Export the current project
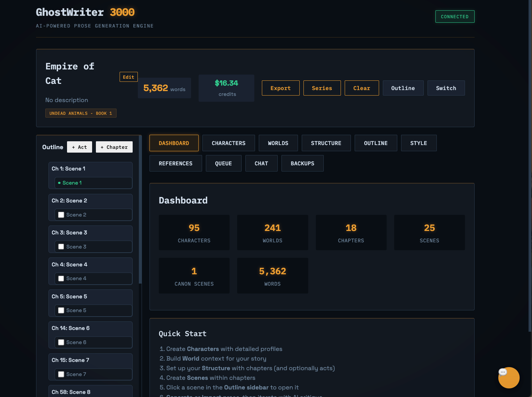The width and height of the screenshot is (532, 397). pyautogui.click(x=280, y=88)
